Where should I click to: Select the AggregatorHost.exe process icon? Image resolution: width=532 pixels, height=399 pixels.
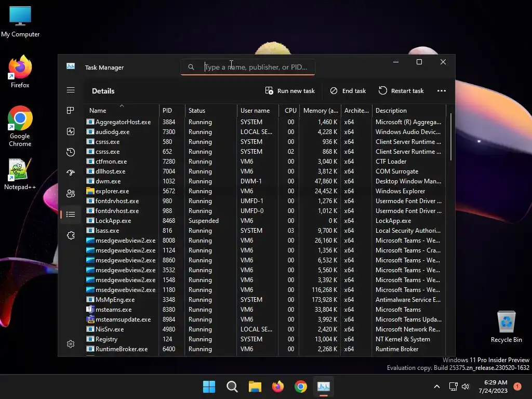pos(90,122)
